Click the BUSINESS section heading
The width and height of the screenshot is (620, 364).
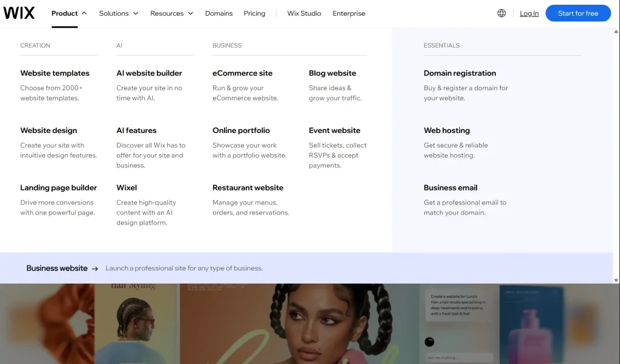227,45
